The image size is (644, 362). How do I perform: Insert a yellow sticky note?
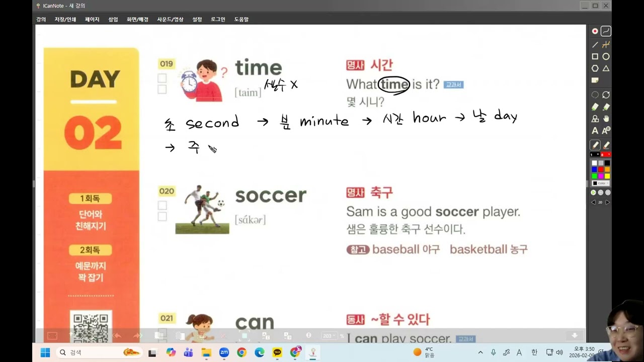(x=595, y=80)
